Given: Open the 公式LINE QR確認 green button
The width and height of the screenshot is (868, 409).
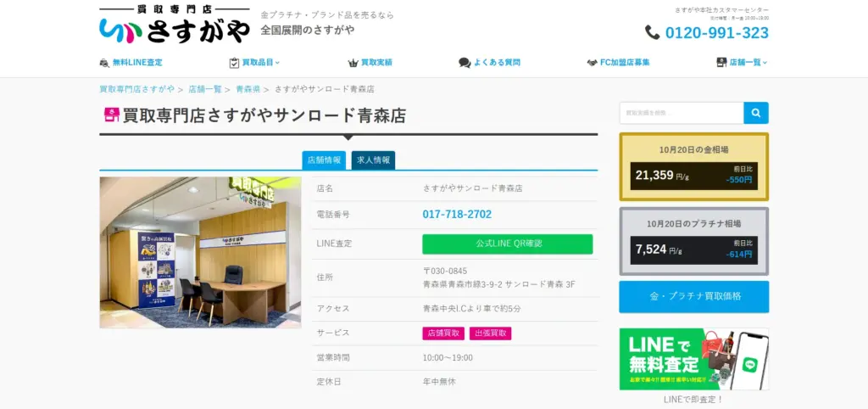Looking at the screenshot, I should pos(508,244).
